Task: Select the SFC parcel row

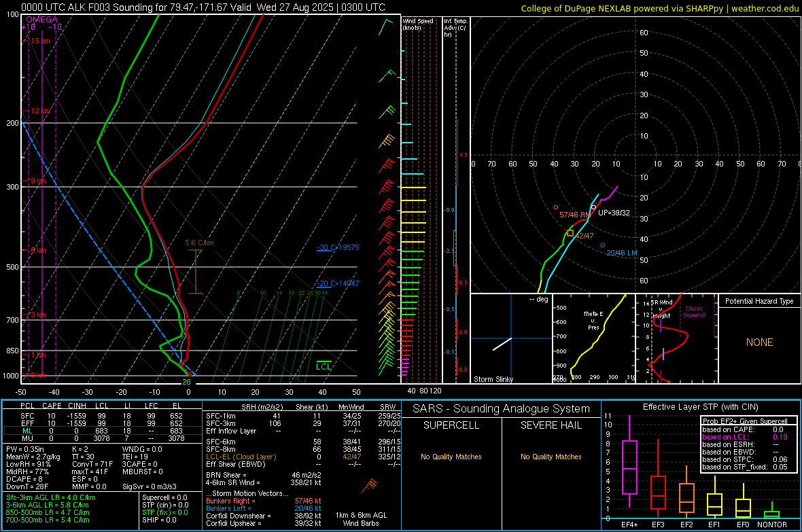Action: tap(102, 416)
